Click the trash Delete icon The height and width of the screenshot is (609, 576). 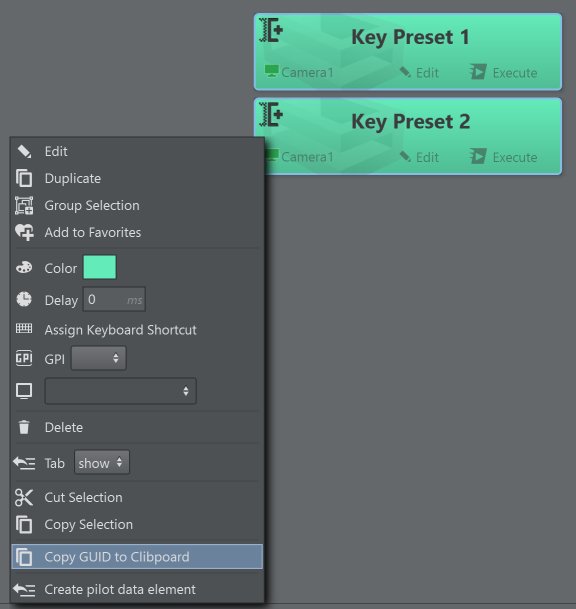tap(24, 427)
